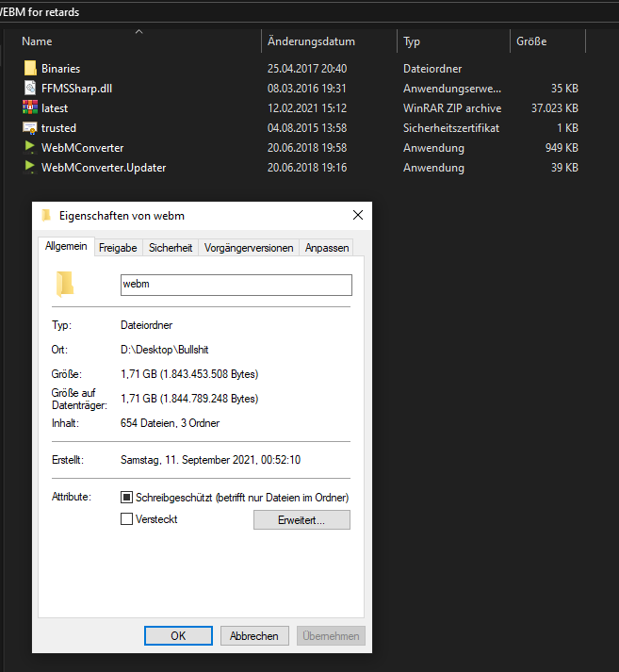Select the file name FFMSSharp.dll
The height and width of the screenshot is (672, 619).
[x=76, y=89]
